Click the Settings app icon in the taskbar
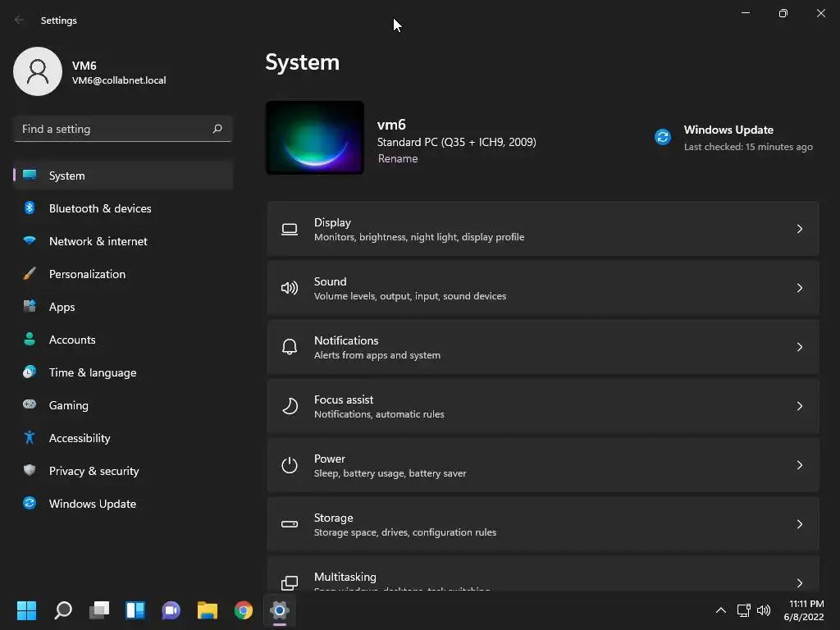 279,610
